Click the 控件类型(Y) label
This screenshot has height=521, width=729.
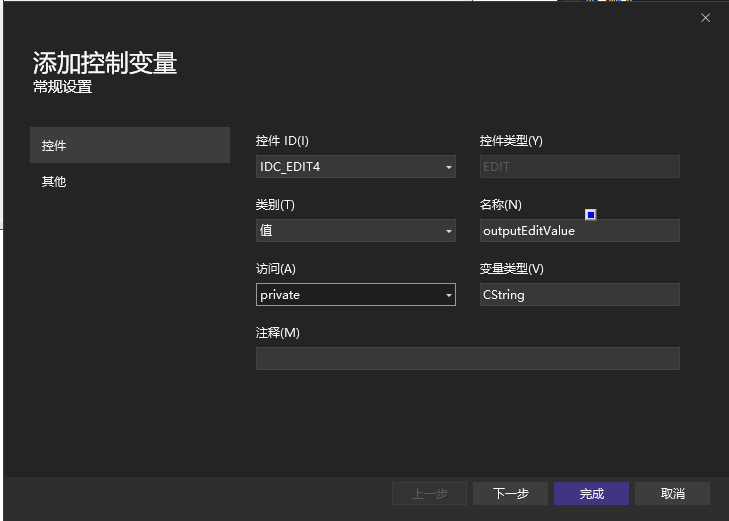click(x=511, y=141)
